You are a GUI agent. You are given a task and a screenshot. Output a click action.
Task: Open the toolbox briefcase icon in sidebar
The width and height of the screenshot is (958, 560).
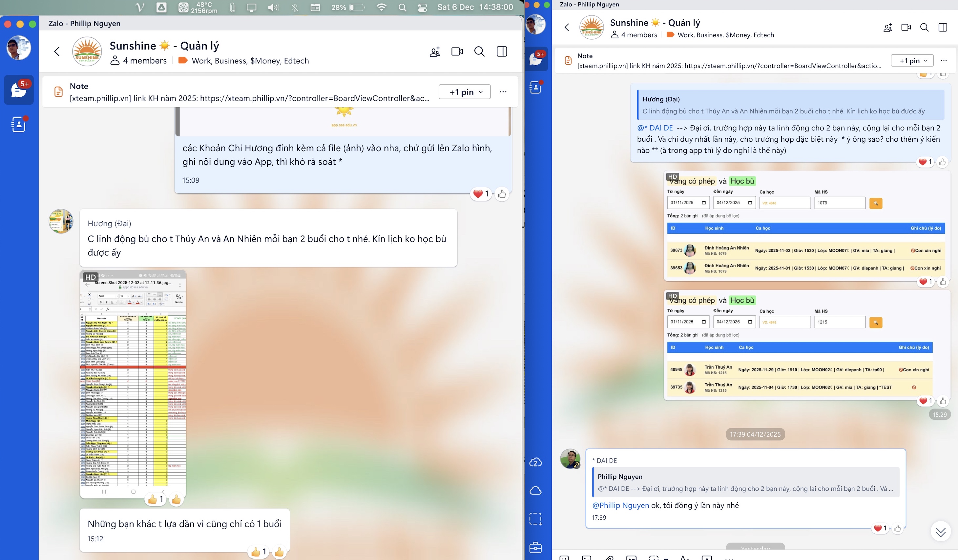[535, 548]
